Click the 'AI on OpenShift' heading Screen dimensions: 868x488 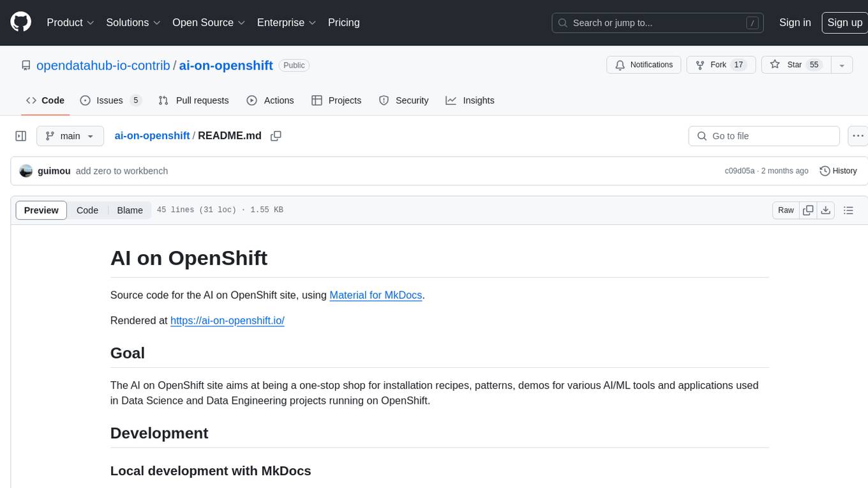[x=189, y=258]
